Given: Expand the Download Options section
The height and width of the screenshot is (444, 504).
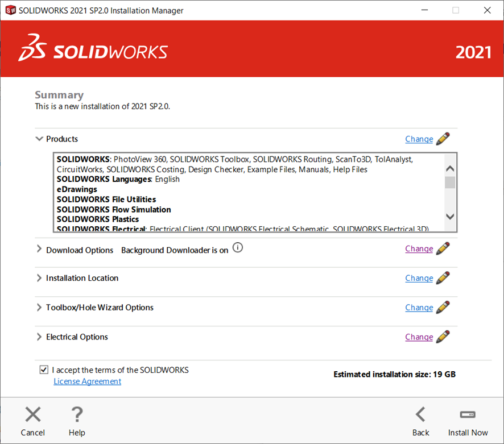Looking at the screenshot, I should [x=39, y=248].
